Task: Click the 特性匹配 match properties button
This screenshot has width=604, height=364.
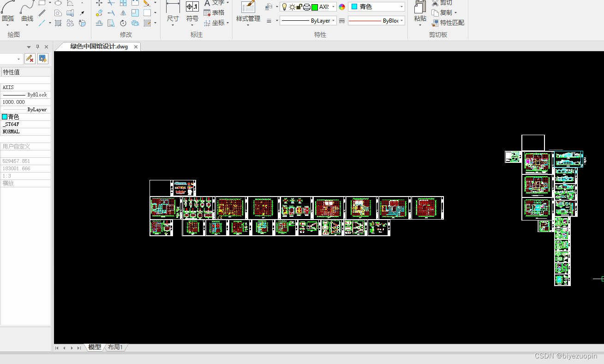Action: (x=448, y=23)
